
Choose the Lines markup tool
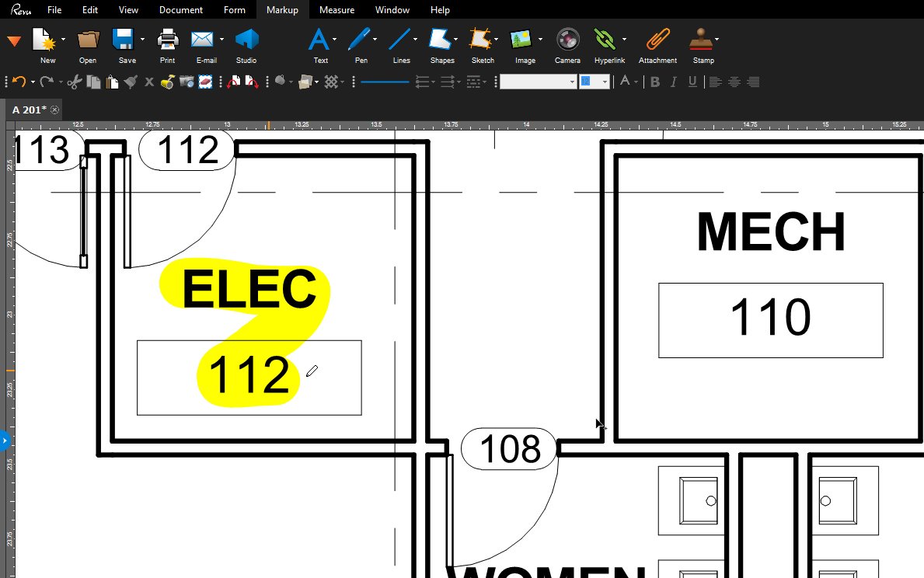[399, 40]
